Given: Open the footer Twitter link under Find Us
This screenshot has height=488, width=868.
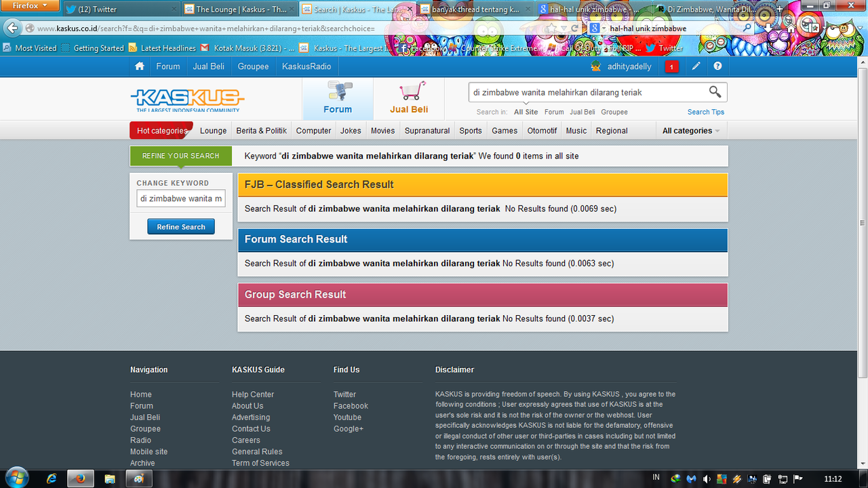Looking at the screenshot, I should click(x=344, y=394).
